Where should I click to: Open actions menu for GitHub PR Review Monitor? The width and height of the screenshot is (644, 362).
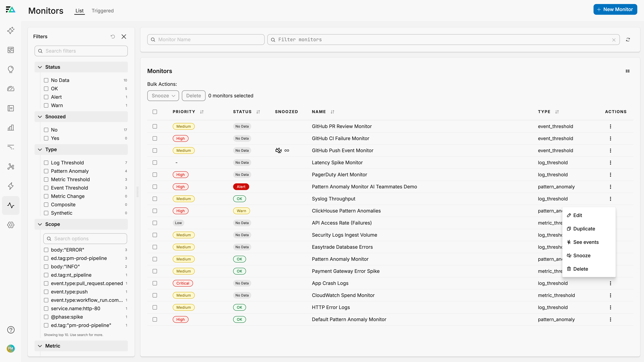(x=610, y=126)
